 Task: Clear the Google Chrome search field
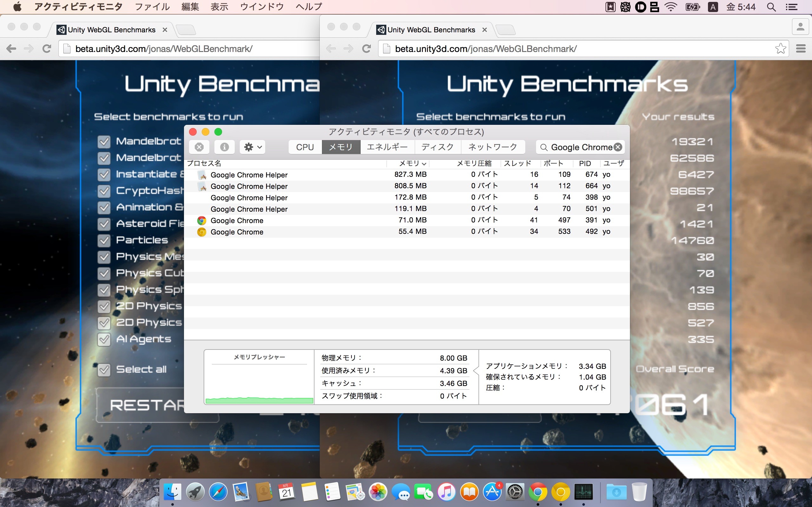click(618, 147)
